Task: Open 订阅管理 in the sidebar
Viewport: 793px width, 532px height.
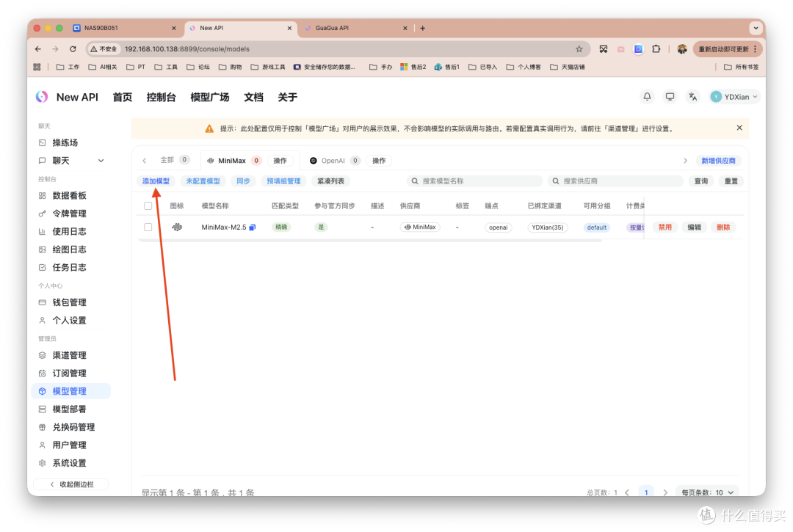Action: pos(70,374)
